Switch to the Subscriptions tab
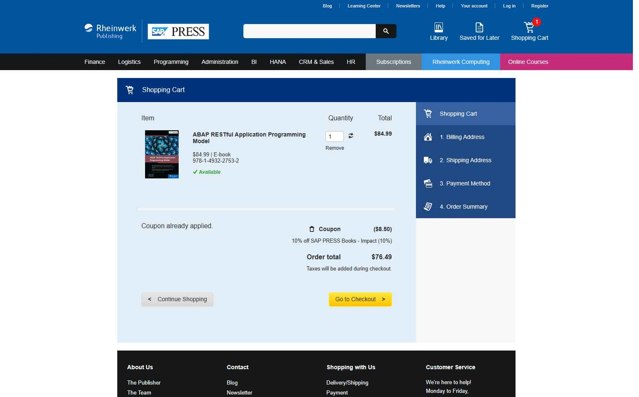The image size is (639, 397). point(394,62)
